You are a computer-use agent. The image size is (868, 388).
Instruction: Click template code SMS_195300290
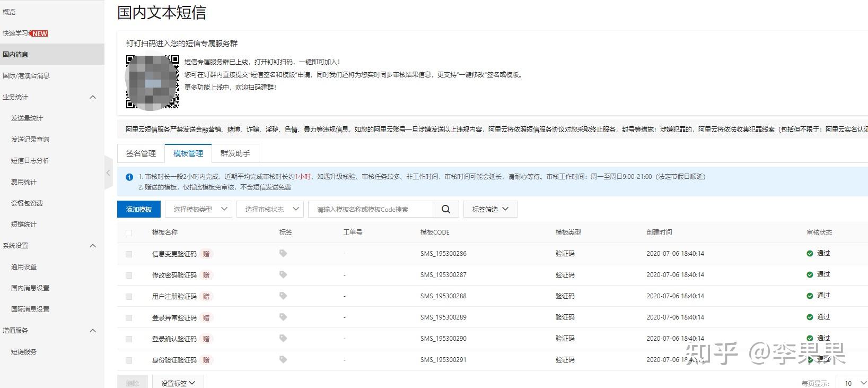[443, 339]
